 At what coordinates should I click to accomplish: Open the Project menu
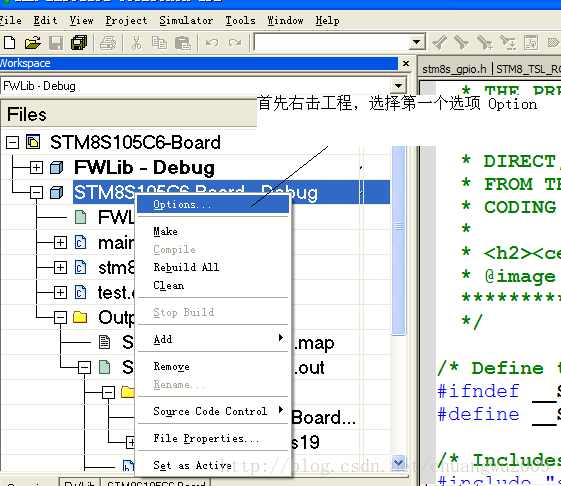126,20
